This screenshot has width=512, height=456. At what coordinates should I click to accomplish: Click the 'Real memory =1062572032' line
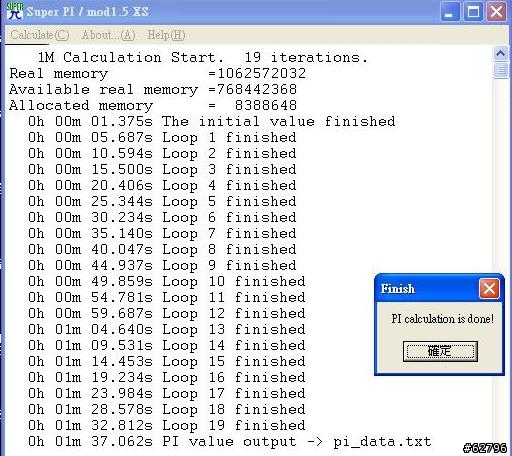tap(157, 74)
